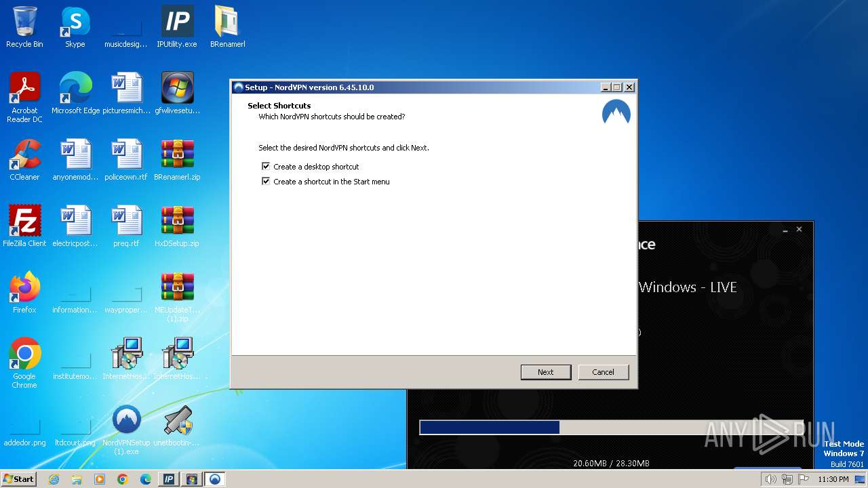Open the volume control in system tray
The height and width of the screenshot is (488, 868).
770,479
